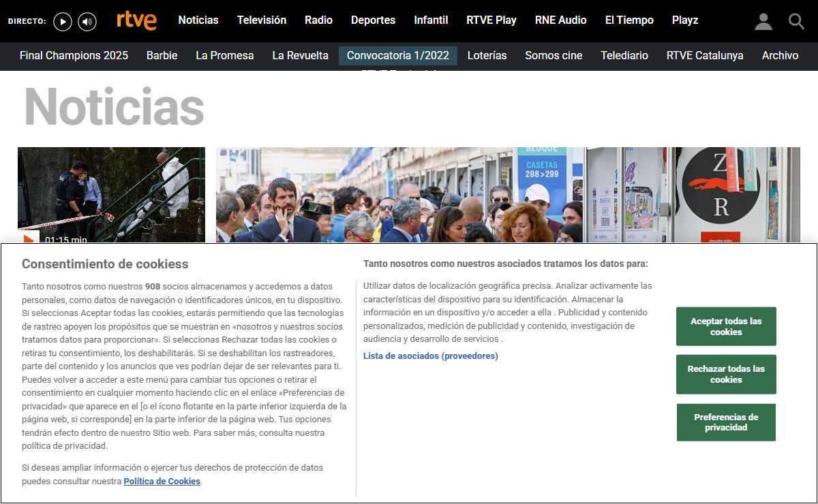
Task: Open RTVE Catalunya link
Action: pos(705,56)
